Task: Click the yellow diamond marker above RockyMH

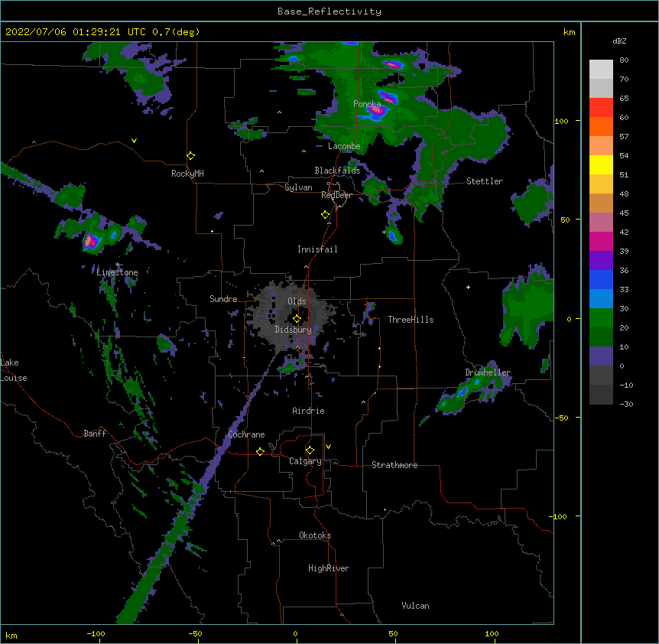Action: click(190, 156)
